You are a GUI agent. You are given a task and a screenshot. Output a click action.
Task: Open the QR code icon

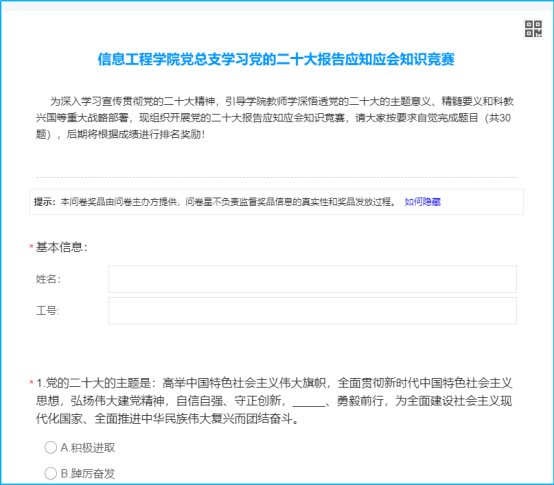tap(533, 29)
